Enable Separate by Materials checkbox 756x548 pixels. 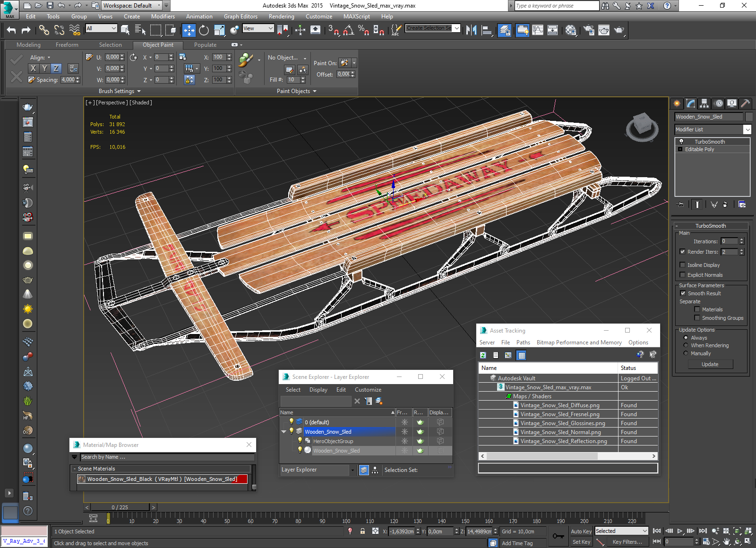697,309
